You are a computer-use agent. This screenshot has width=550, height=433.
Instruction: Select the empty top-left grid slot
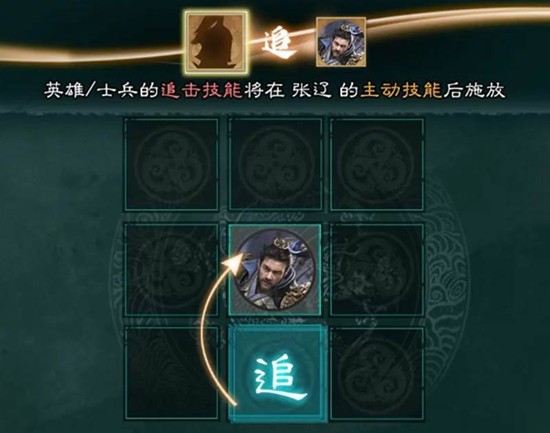coord(171,164)
